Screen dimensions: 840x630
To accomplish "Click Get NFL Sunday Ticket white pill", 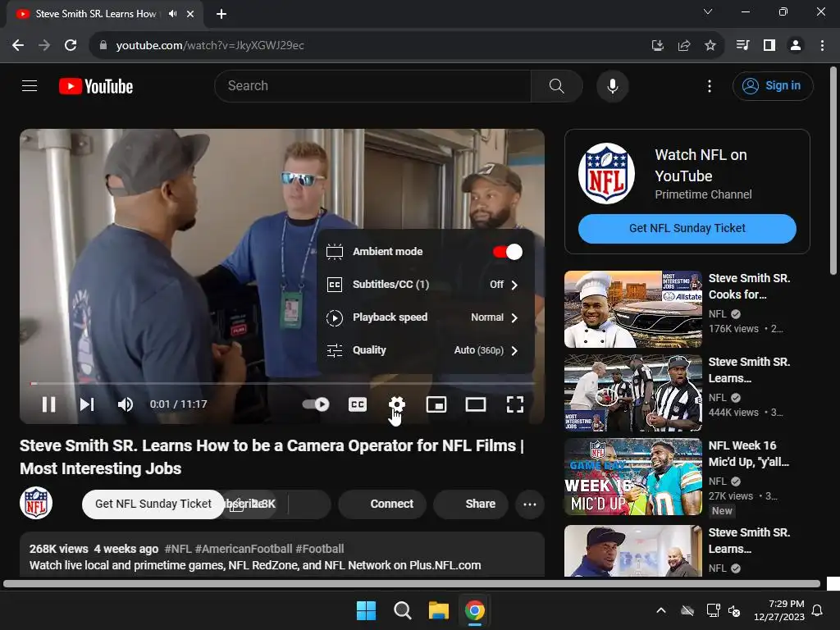I will pyautogui.click(x=153, y=504).
